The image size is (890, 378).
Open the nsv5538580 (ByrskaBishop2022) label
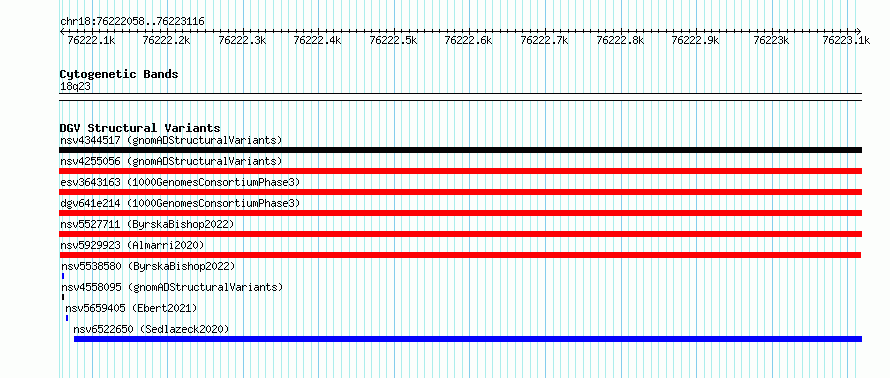point(148,266)
